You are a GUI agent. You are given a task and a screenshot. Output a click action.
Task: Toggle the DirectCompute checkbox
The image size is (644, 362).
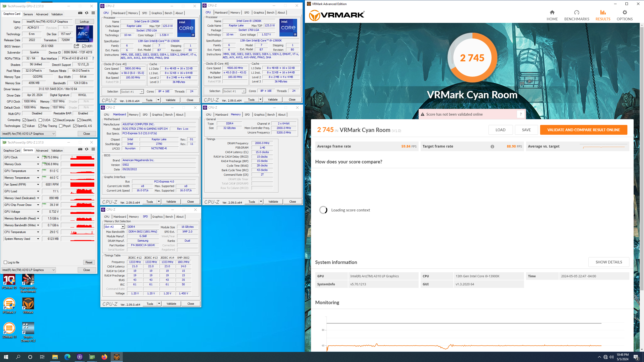pyautogui.click(x=55, y=120)
